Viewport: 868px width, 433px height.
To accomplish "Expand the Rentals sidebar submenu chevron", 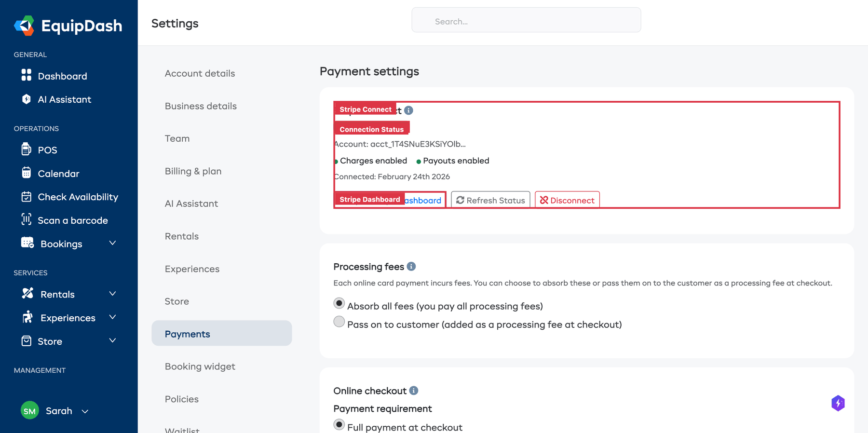I will (x=112, y=294).
